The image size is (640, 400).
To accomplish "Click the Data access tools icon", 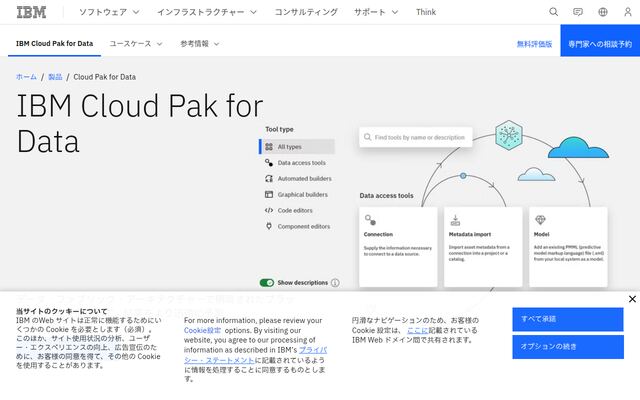I will coord(269,162).
